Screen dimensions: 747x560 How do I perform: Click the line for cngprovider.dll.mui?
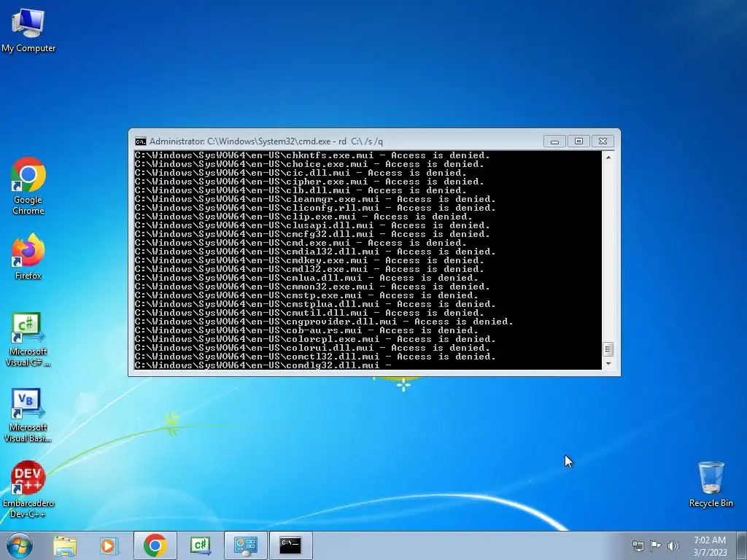[x=324, y=322]
